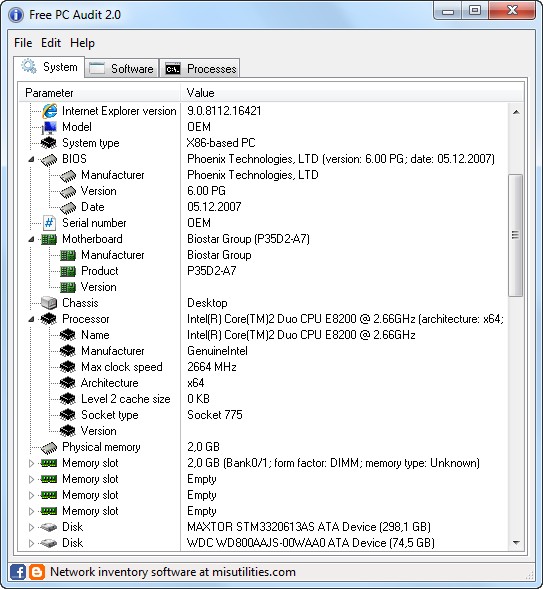Collapse the BIOS tree node
543x589 pixels.
pos(32,159)
